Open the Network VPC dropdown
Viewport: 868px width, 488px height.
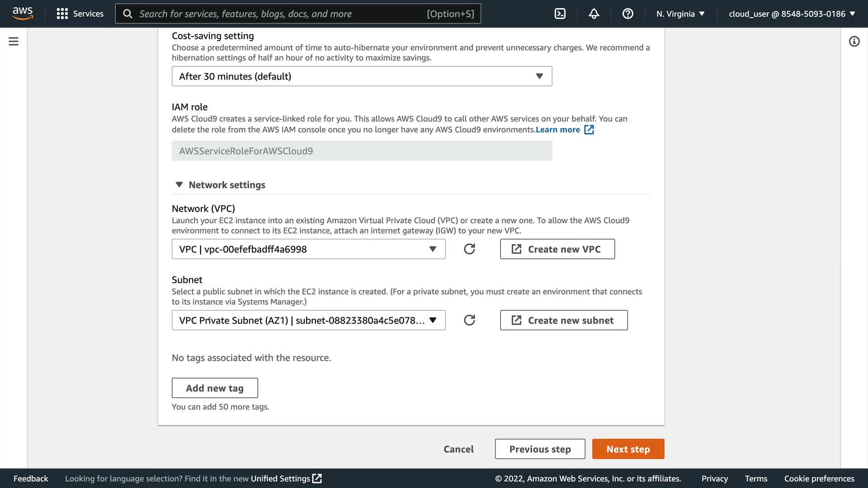pos(308,249)
